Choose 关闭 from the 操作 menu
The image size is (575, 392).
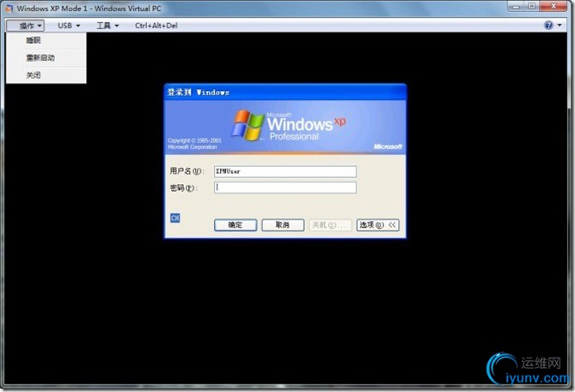tap(46, 75)
